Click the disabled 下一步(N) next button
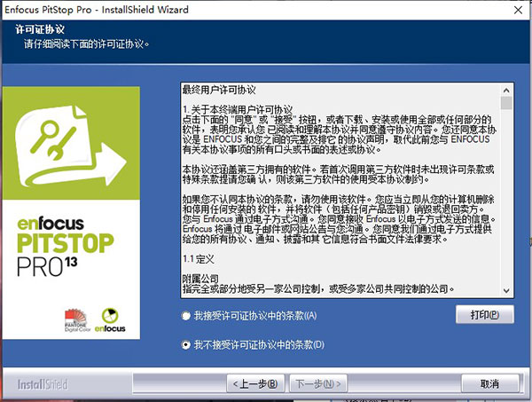532x402 pixels. [318, 384]
